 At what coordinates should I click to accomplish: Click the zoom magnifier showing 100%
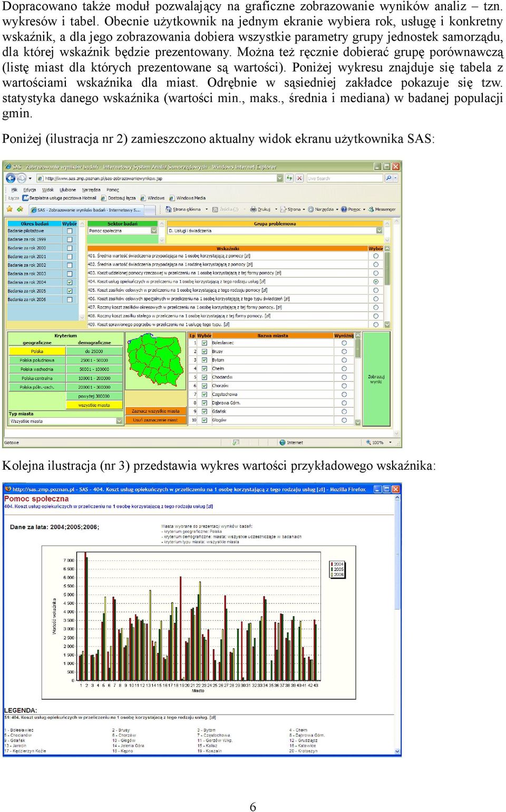coord(368,442)
